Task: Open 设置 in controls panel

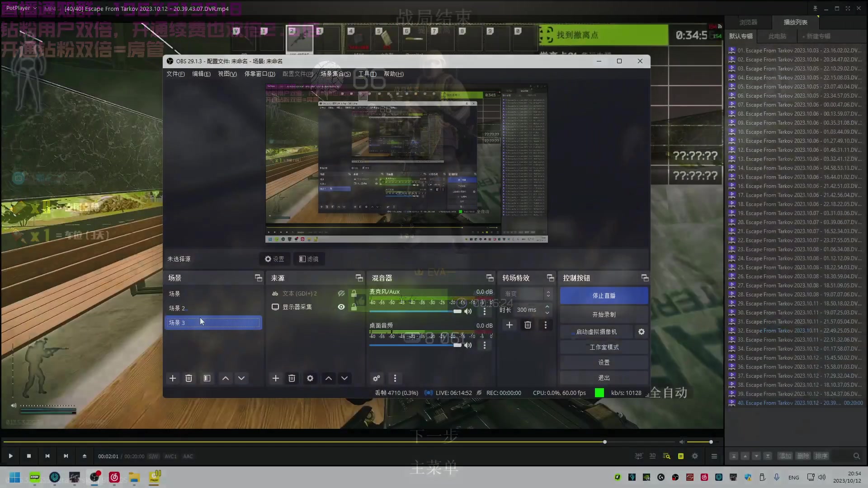Action: (x=604, y=362)
